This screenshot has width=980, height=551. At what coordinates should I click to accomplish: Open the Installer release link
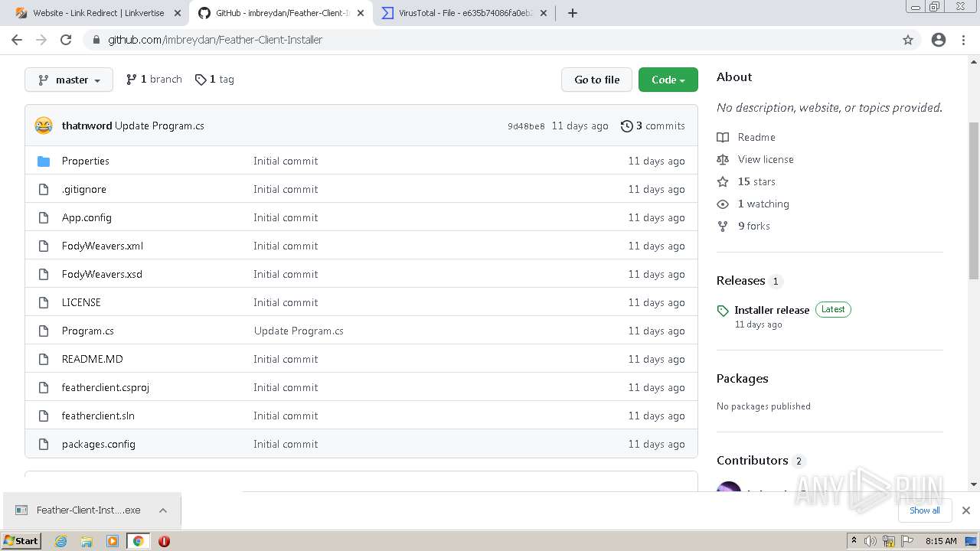coord(772,310)
